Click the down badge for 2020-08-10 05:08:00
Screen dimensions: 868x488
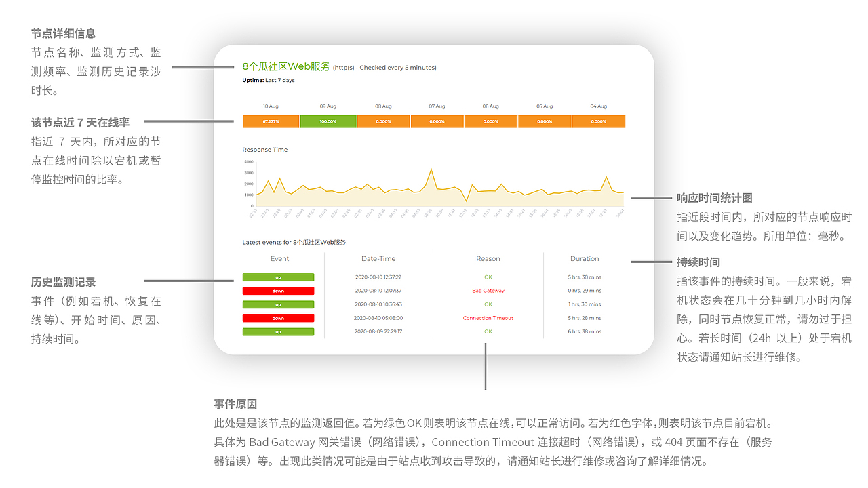point(278,318)
